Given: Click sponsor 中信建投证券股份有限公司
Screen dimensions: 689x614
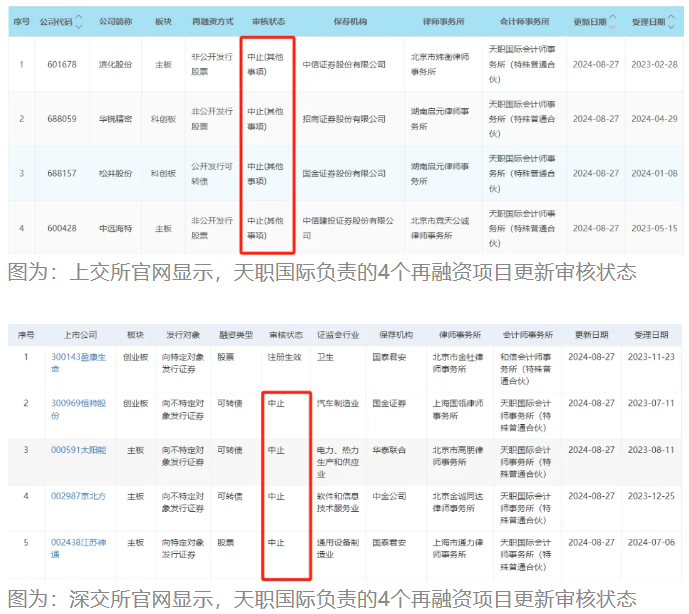Looking at the screenshot, I should coord(348,228).
